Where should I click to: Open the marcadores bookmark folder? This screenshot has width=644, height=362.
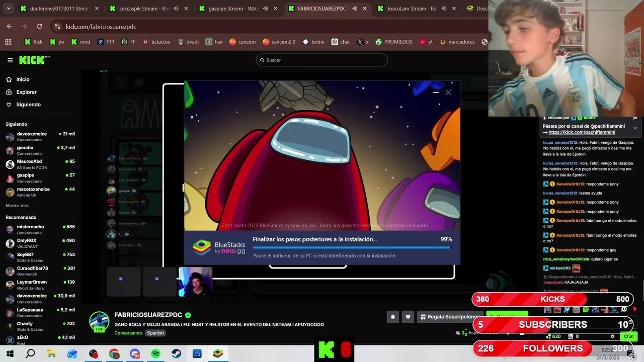[457, 42]
